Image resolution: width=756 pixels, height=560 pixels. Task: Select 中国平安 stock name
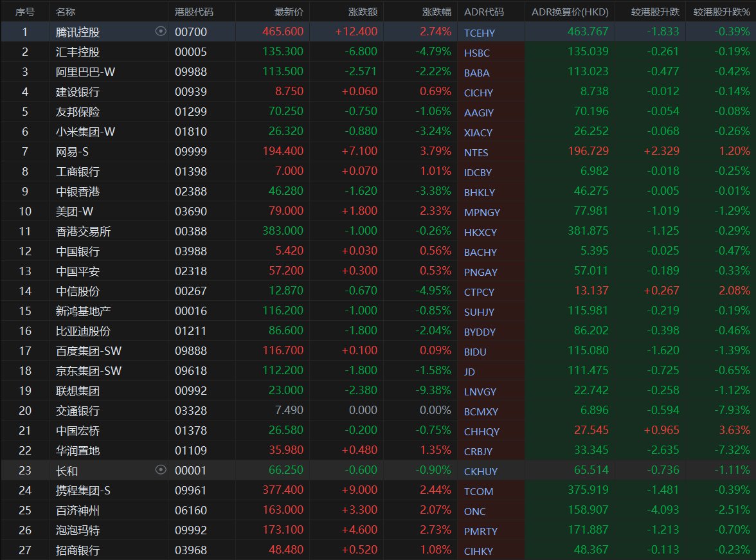point(78,271)
